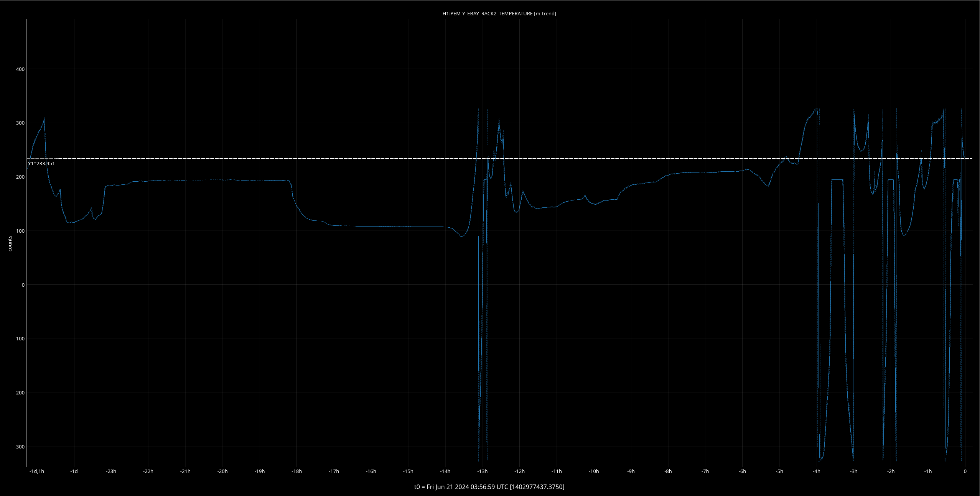The width and height of the screenshot is (980, 496).
Task: Click the -9h x-axis tick label
Action: point(631,471)
